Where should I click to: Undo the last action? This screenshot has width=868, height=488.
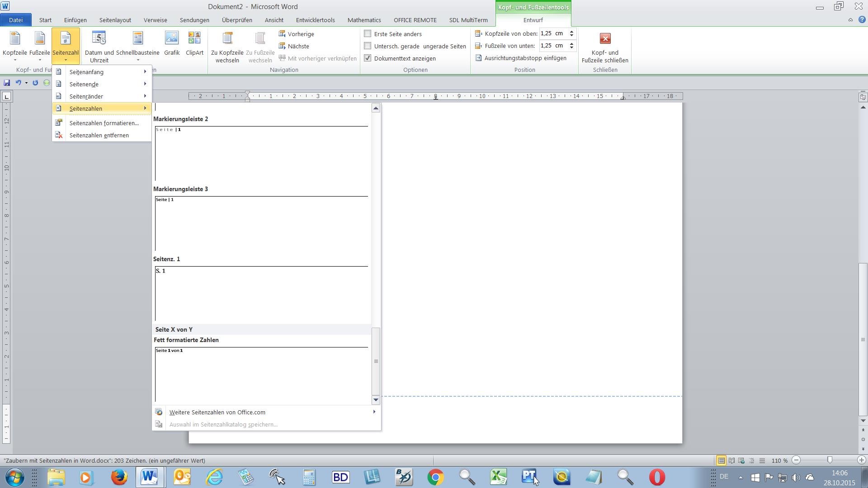pos(18,83)
